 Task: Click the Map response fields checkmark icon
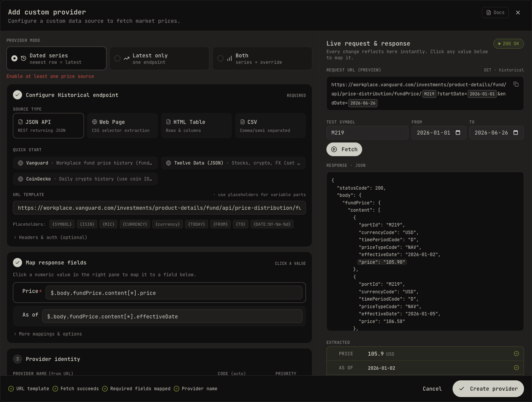(x=17, y=263)
